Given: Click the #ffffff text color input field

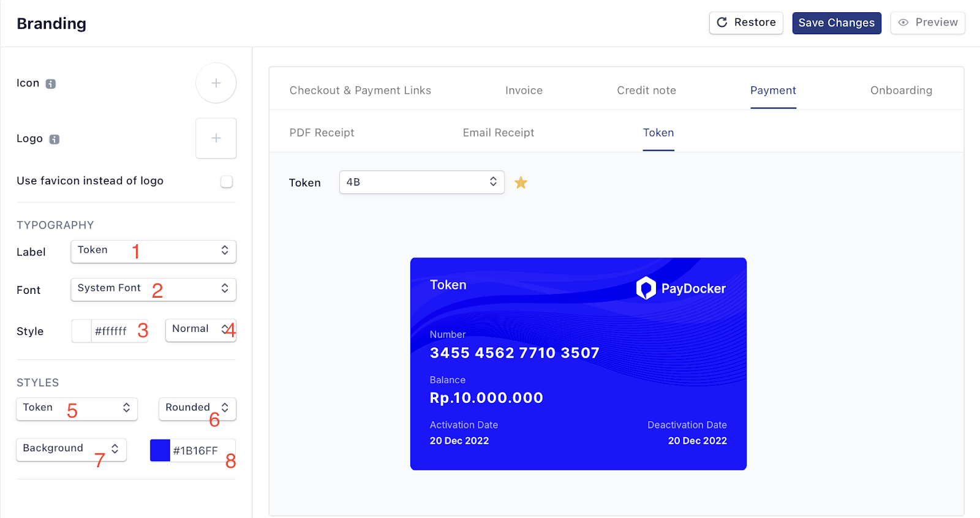Looking at the screenshot, I should 119,331.
